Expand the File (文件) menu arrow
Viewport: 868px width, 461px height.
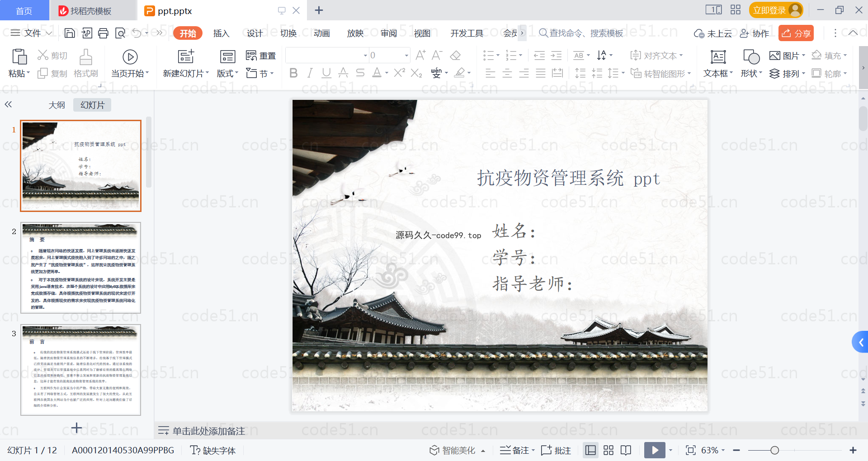point(49,33)
